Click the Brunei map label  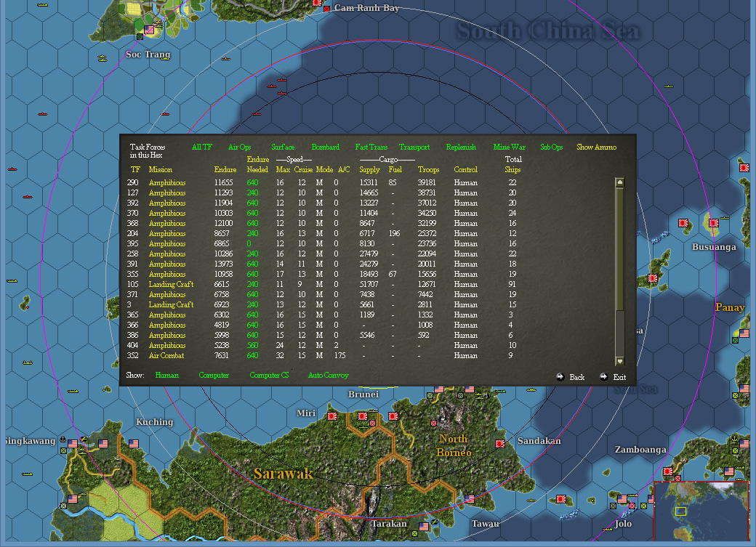(363, 394)
